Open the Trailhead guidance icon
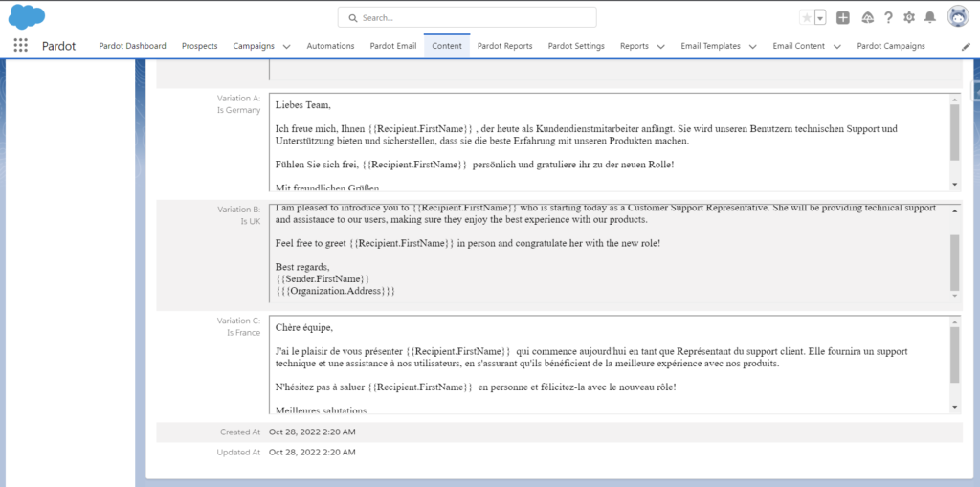Screen dimensions: 980x487 click(x=867, y=18)
